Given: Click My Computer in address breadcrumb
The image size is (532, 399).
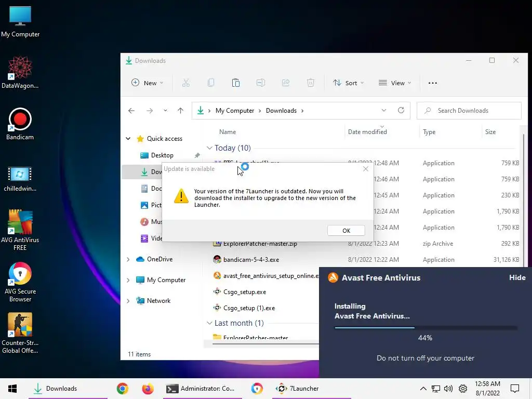Looking at the screenshot, I should coord(235,111).
